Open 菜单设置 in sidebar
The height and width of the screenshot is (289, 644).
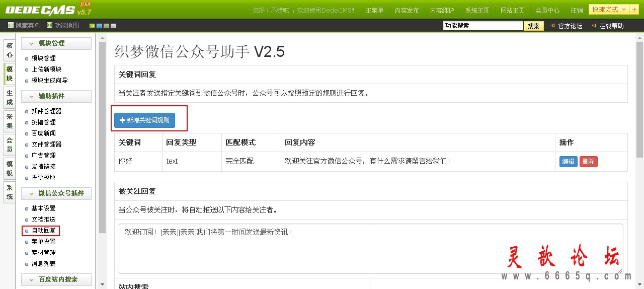[x=43, y=242]
